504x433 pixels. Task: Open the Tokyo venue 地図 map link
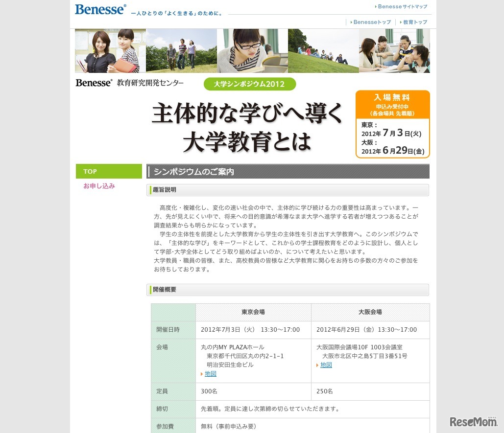211,373
